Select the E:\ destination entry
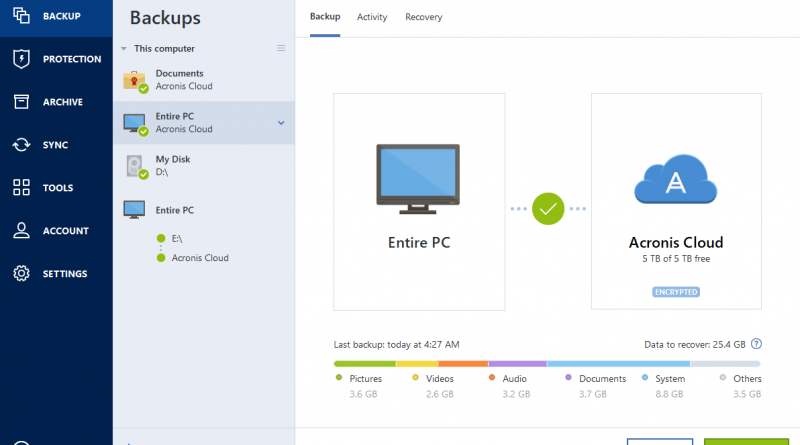This screenshot has width=800, height=445. click(x=177, y=238)
